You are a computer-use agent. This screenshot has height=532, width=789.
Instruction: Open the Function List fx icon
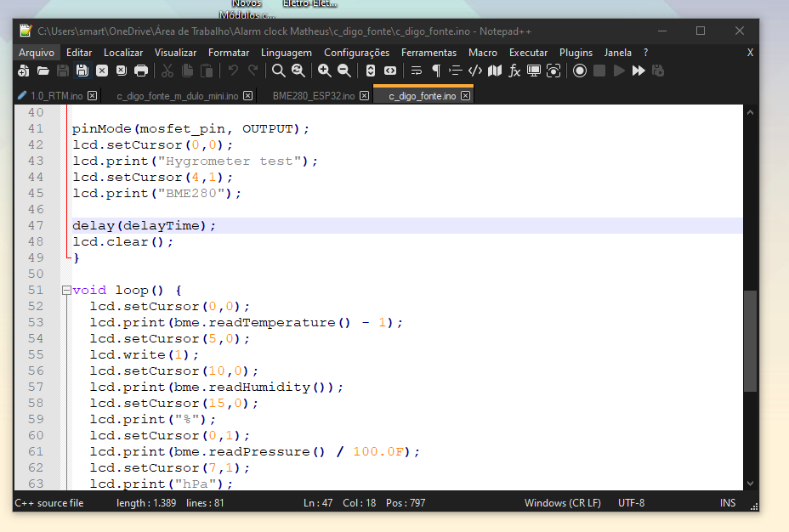(x=514, y=71)
